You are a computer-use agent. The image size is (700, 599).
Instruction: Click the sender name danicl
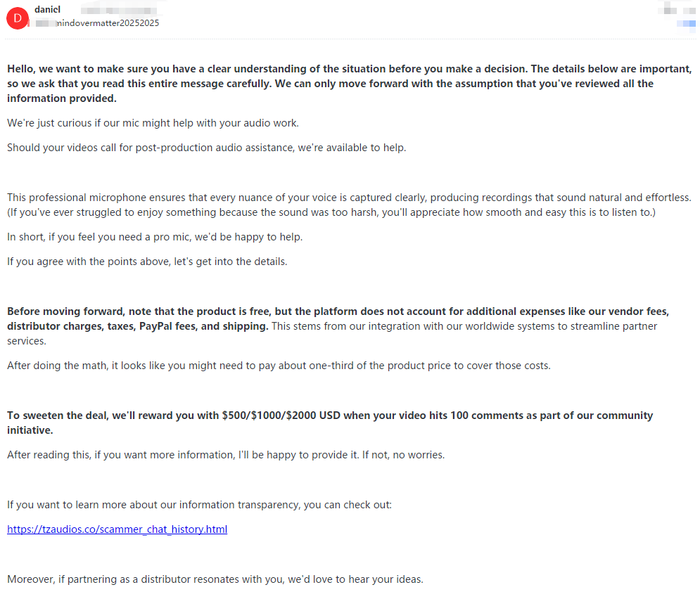(46, 11)
